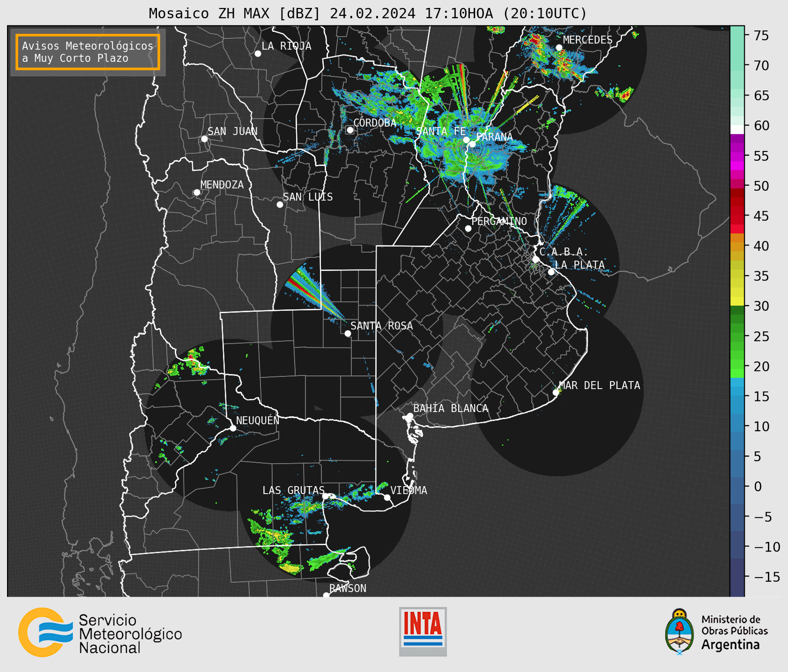
Task: Click the MAR DEL PLATA label text
Action: click(599, 386)
